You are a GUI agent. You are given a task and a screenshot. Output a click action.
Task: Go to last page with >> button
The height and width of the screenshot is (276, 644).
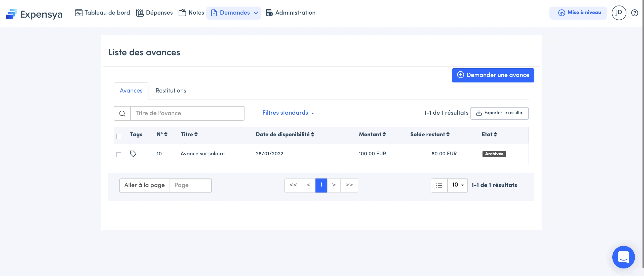[x=349, y=185]
